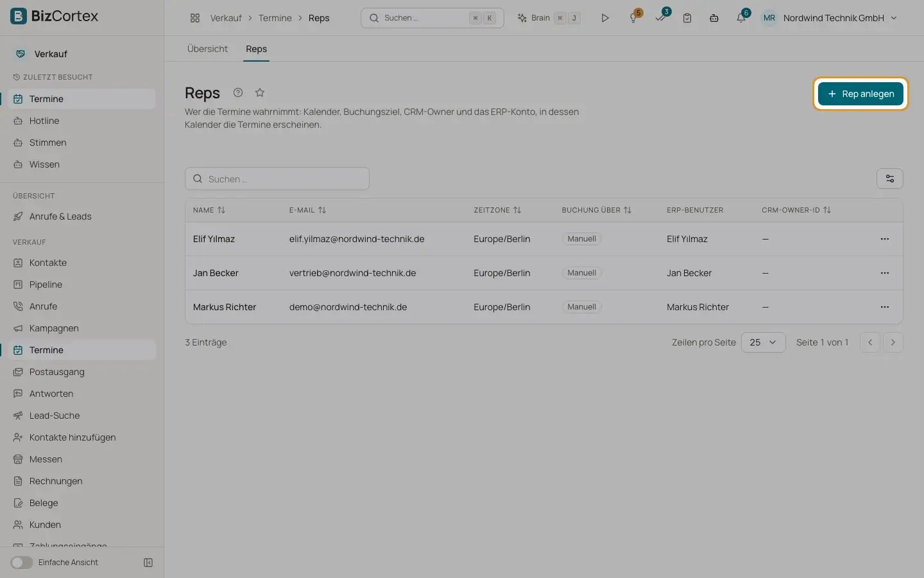Open the apps grid icon in breadcrumb
The image size is (924, 578).
(195, 18)
